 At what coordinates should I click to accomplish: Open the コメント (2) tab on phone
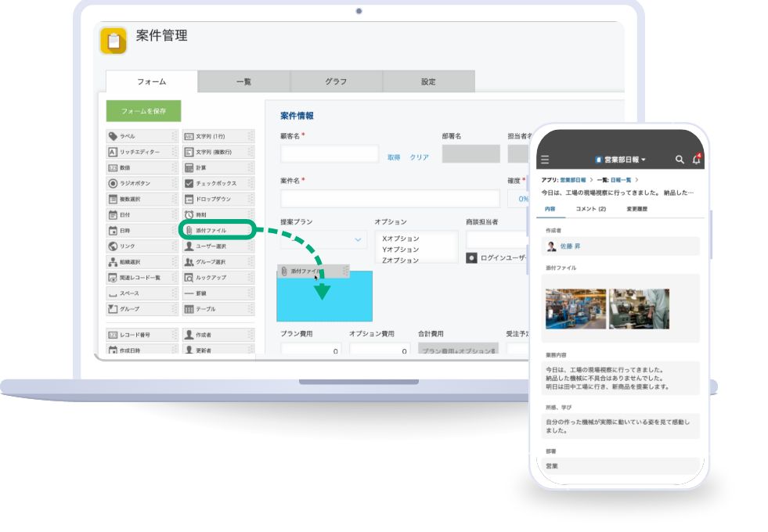click(x=591, y=209)
